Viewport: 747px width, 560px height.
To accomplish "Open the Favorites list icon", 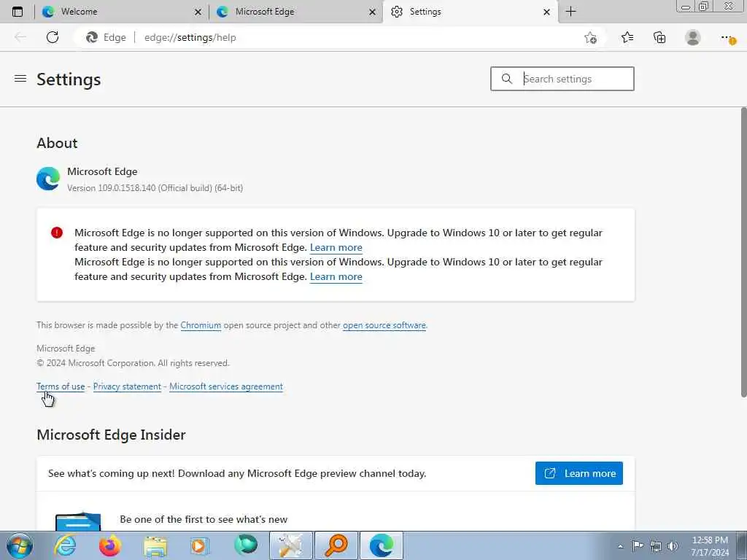I will (627, 37).
